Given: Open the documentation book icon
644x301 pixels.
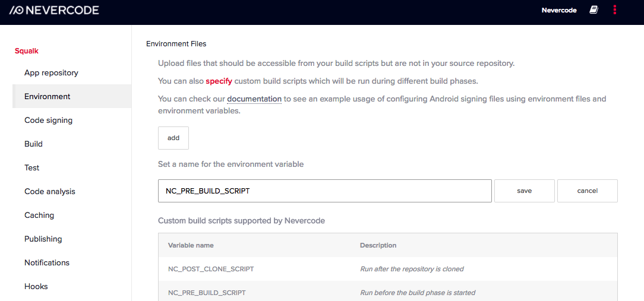Looking at the screenshot, I should tap(594, 10).
